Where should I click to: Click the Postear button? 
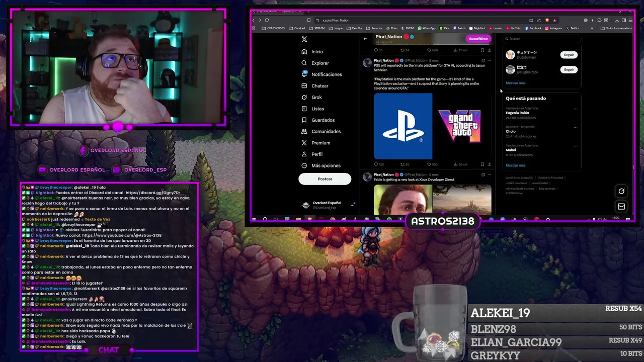click(x=325, y=179)
